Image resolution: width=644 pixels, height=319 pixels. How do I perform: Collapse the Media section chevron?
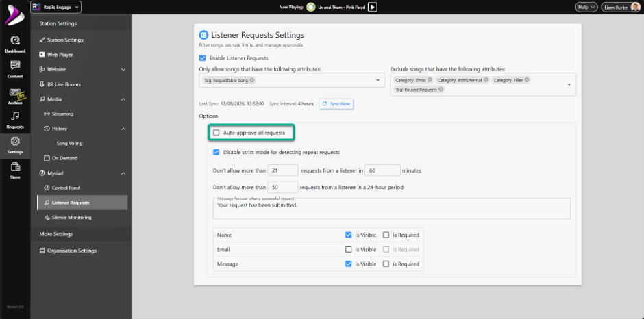click(x=123, y=99)
